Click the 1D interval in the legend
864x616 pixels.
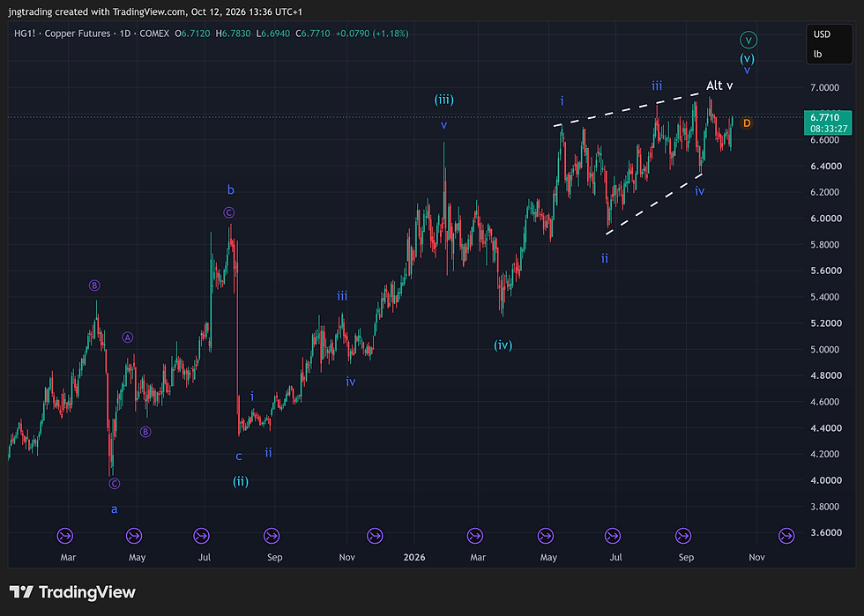pyautogui.click(x=125, y=33)
